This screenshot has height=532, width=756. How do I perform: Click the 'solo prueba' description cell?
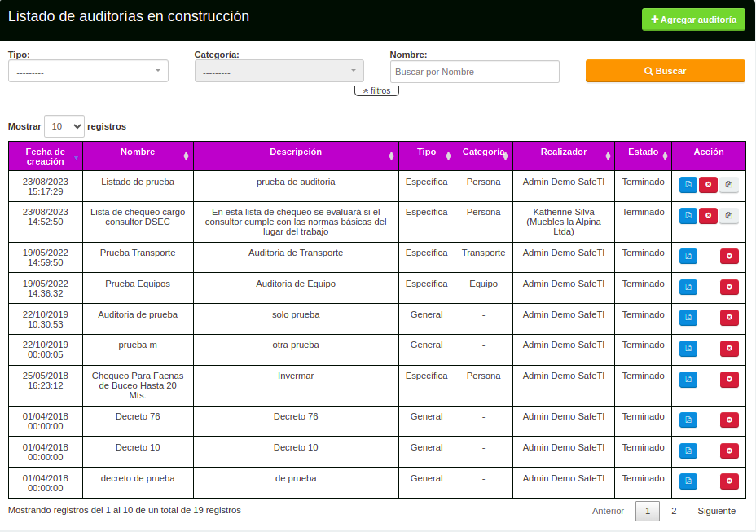tap(296, 319)
